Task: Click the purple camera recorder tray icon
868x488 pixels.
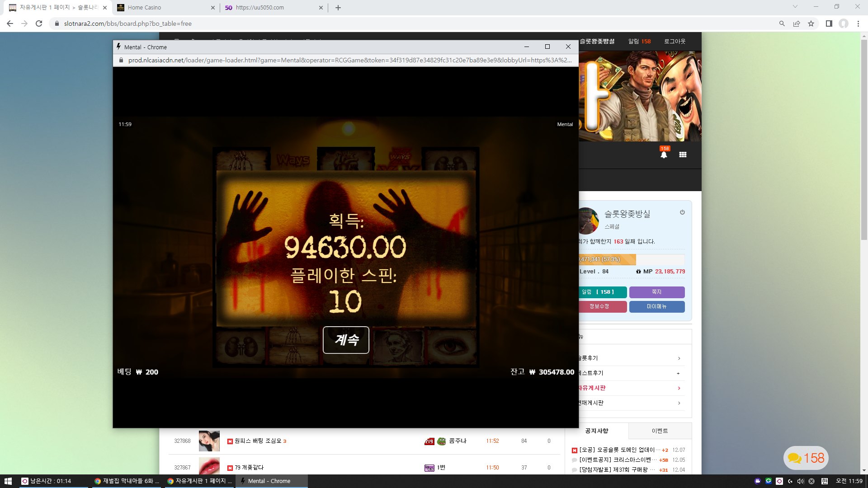Action: [x=758, y=481]
